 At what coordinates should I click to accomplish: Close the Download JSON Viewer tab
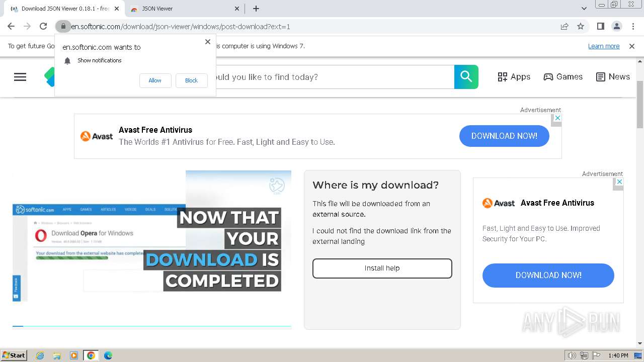coord(117,9)
